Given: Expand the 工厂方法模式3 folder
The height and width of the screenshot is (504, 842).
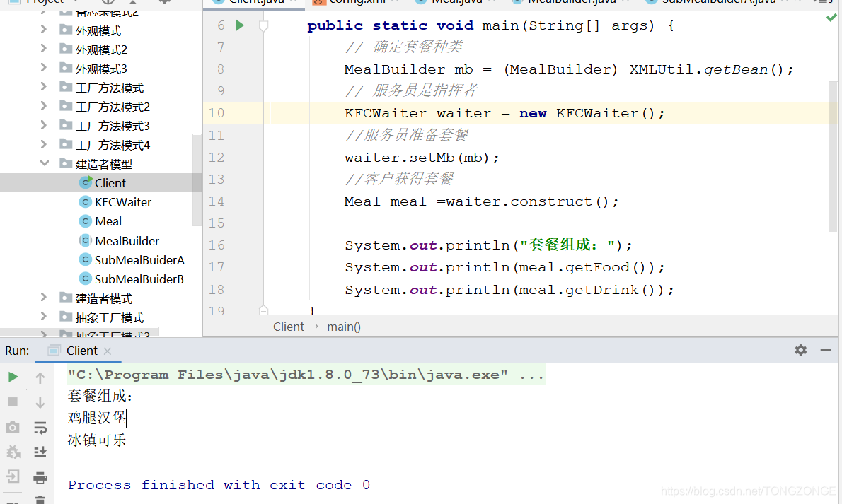Looking at the screenshot, I should coord(44,126).
